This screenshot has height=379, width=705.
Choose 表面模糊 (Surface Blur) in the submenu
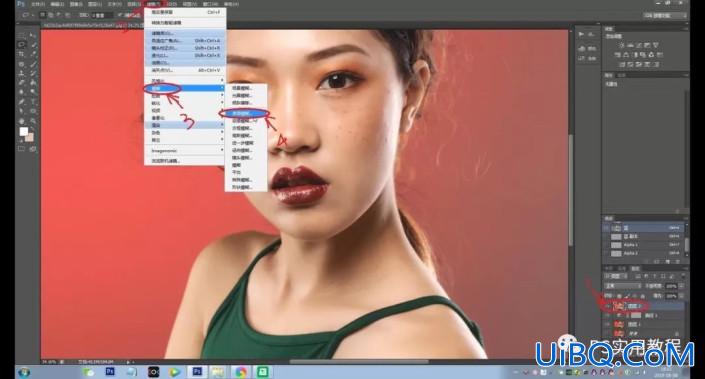coord(246,114)
